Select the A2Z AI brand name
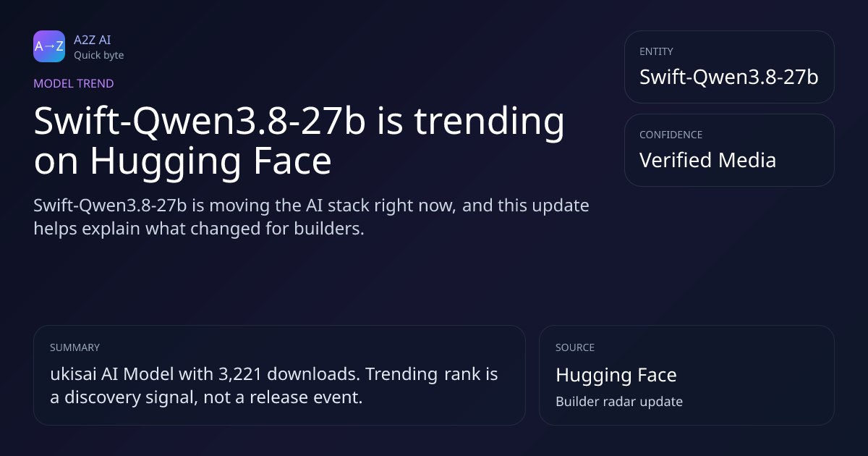Image resolution: width=868 pixels, height=456 pixels. (92, 40)
